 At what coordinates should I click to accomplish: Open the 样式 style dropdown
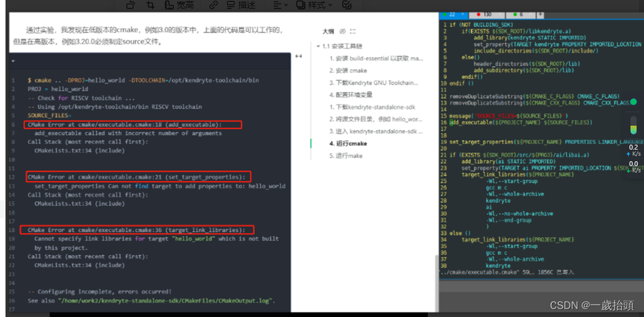[x=314, y=5]
